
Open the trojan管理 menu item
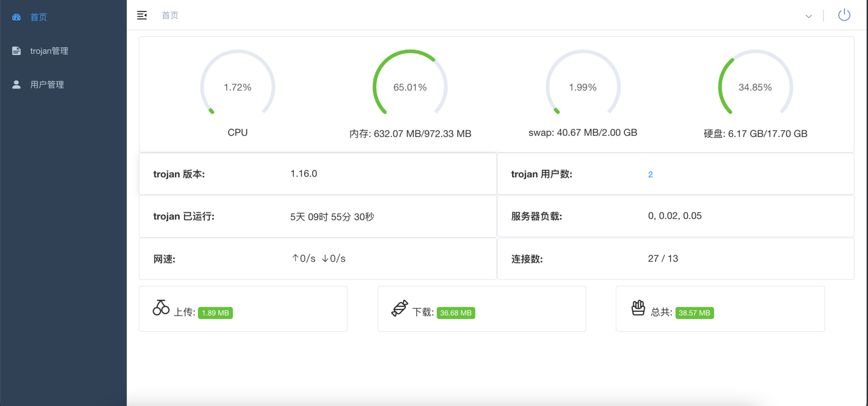(49, 51)
